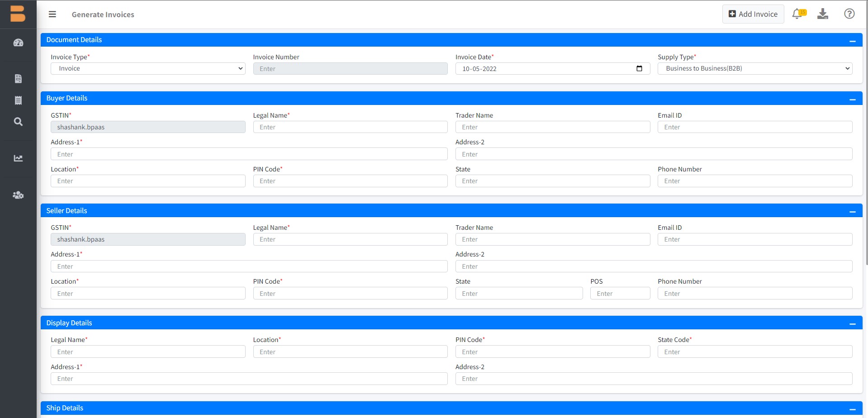This screenshot has width=868, height=418.
Task: Collapse the Document Details section
Action: (x=853, y=41)
